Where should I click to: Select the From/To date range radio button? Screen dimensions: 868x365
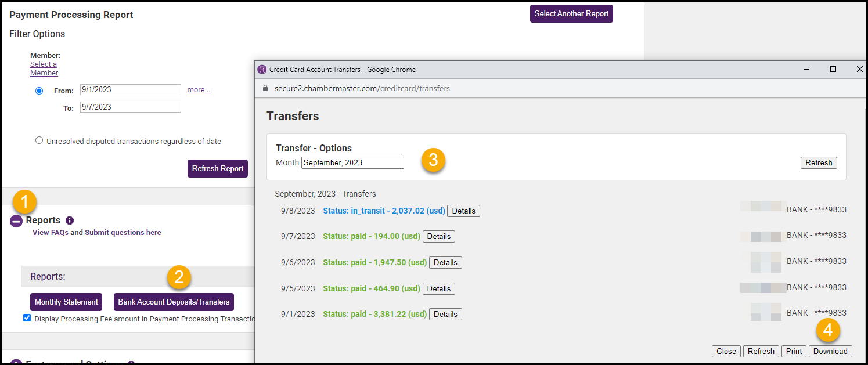[x=39, y=90]
